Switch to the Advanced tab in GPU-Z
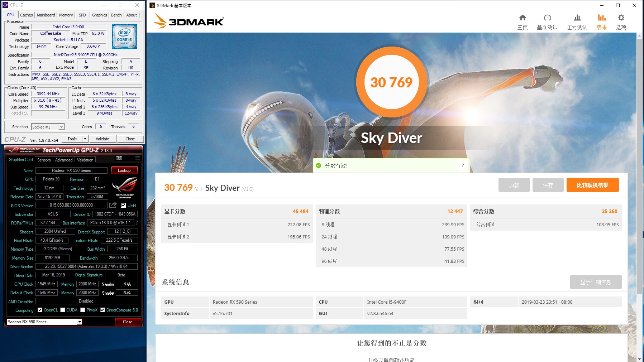Screen dimensions: 644x362 [64, 160]
